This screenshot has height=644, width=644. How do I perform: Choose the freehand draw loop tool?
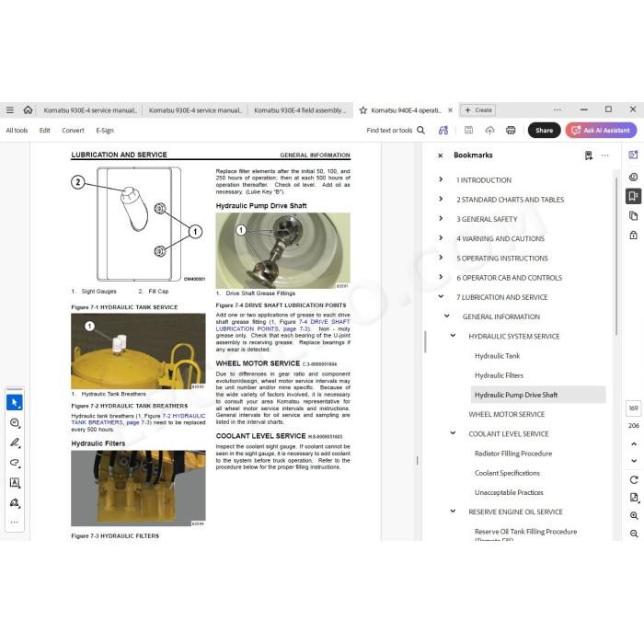click(15, 463)
